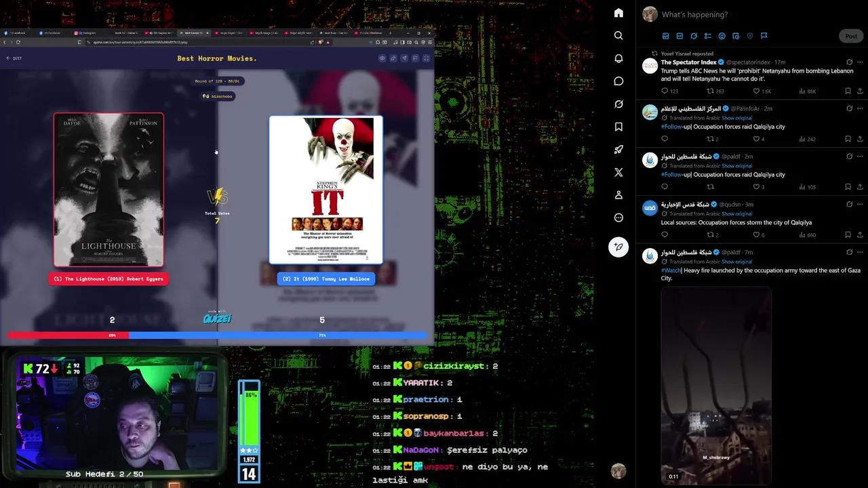Click the blue It portion of vote bar
The width and height of the screenshot is (868, 488).
click(x=278, y=335)
